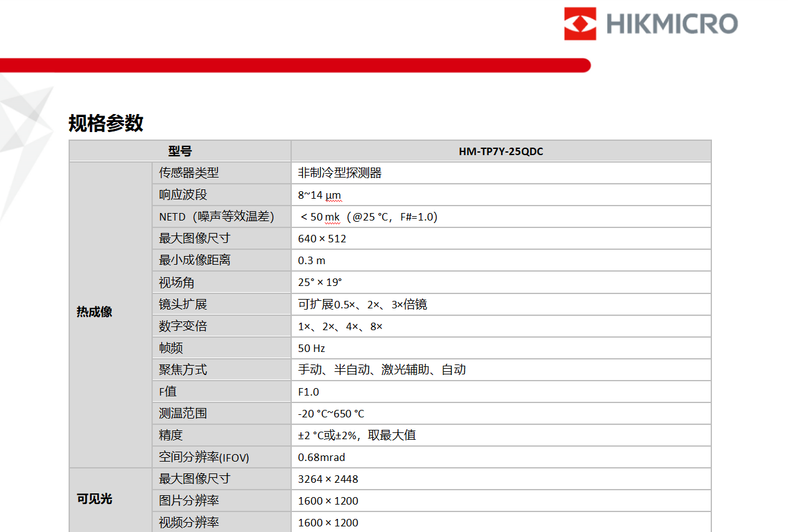The height and width of the screenshot is (532, 788).
Task: Click the value 非制冷型探测器
Action: (x=340, y=173)
